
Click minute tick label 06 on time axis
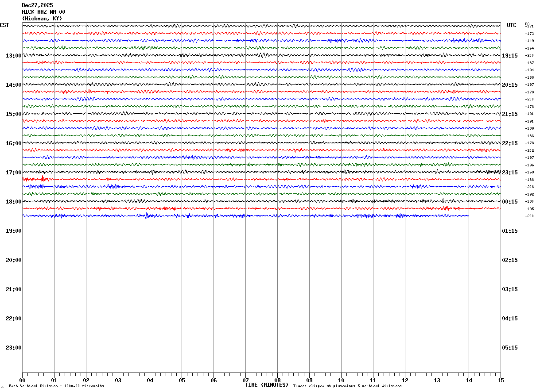pyautogui.click(x=214, y=380)
